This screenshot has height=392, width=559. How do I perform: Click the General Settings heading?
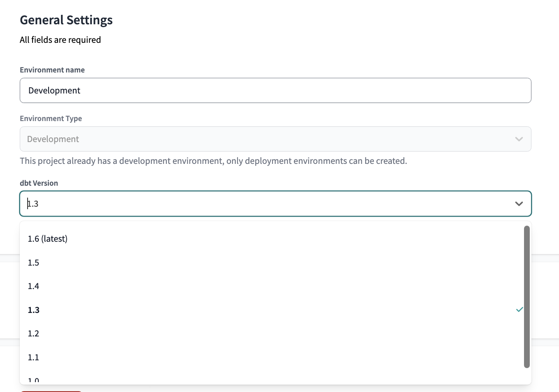tap(66, 20)
